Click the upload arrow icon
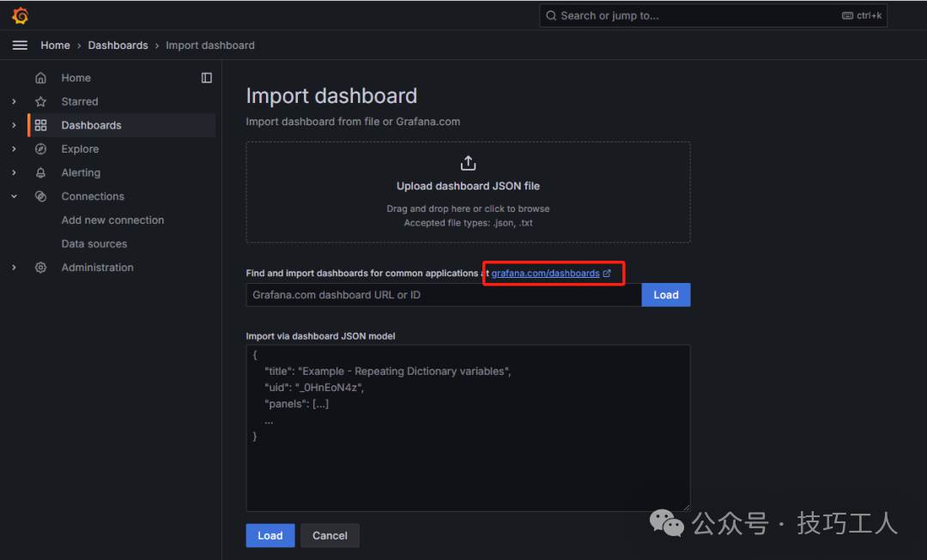 pyautogui.click(x=469, y=162)
